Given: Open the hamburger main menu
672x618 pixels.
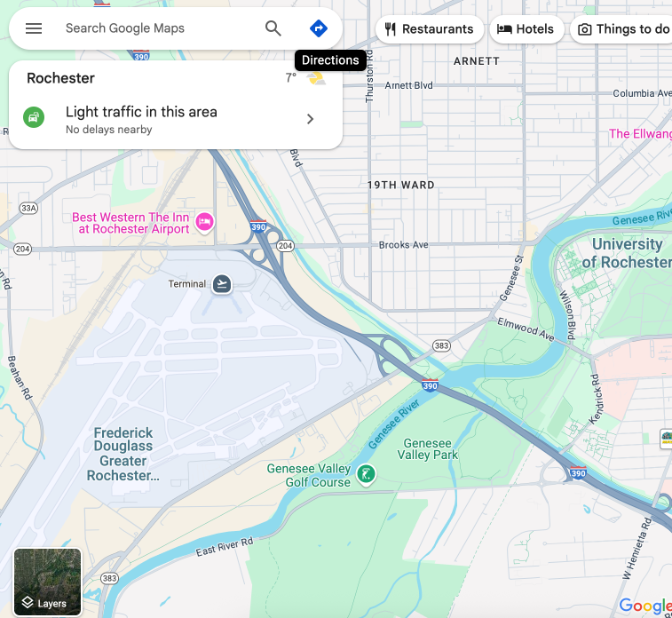Looking at the screenshot, I should coord(34,28).
